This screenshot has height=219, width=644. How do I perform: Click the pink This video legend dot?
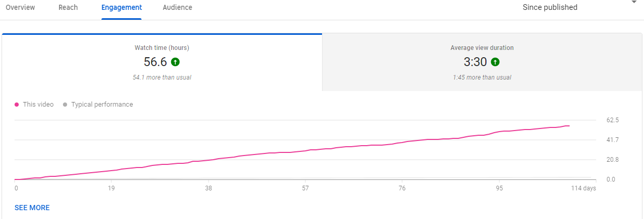[x=17, y=105]
